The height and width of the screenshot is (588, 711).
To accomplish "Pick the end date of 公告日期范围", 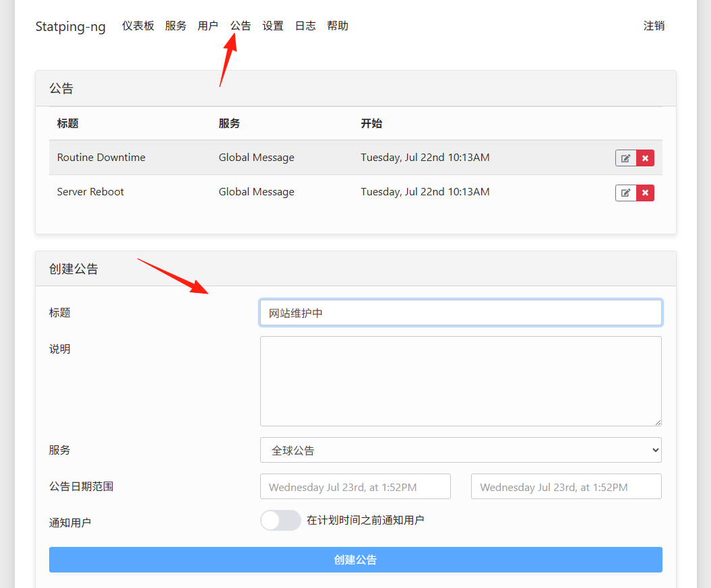I will [x=566, y=486].
